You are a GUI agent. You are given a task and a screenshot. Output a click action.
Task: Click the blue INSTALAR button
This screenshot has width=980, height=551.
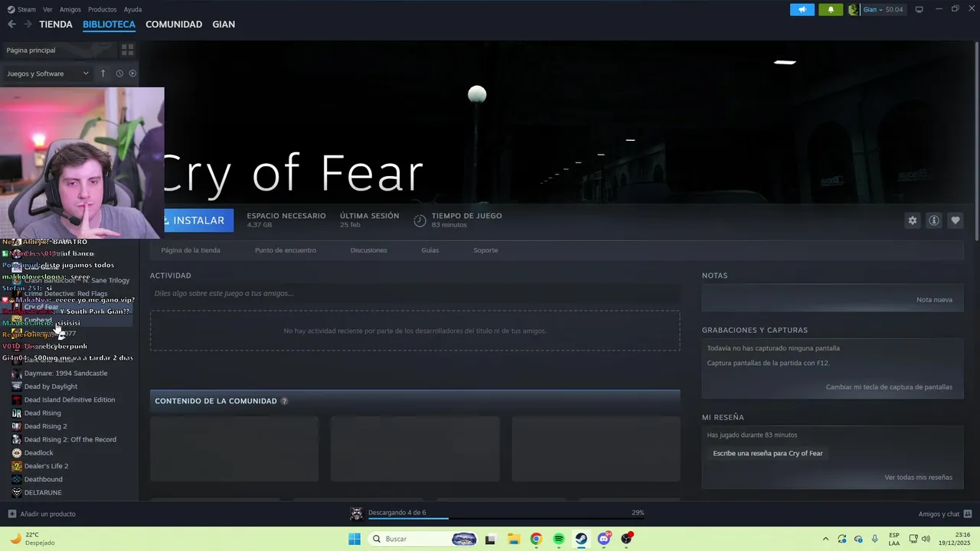click(198, 220)
